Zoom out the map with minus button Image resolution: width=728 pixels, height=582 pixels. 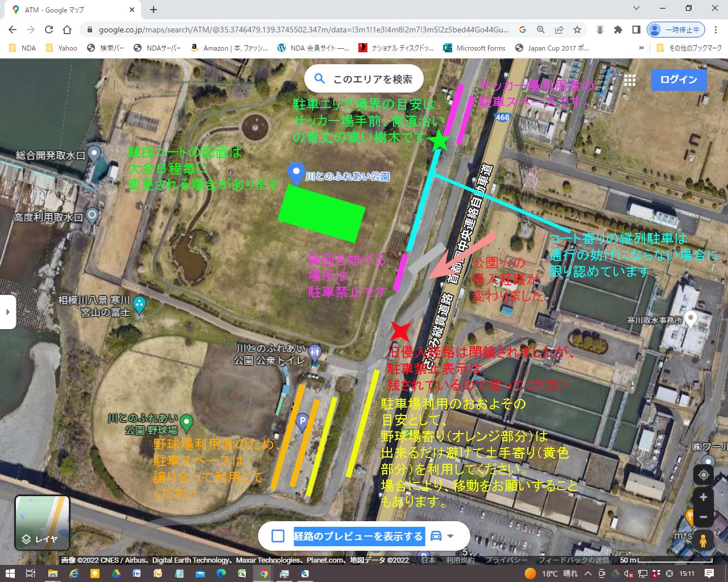(704, 517)
